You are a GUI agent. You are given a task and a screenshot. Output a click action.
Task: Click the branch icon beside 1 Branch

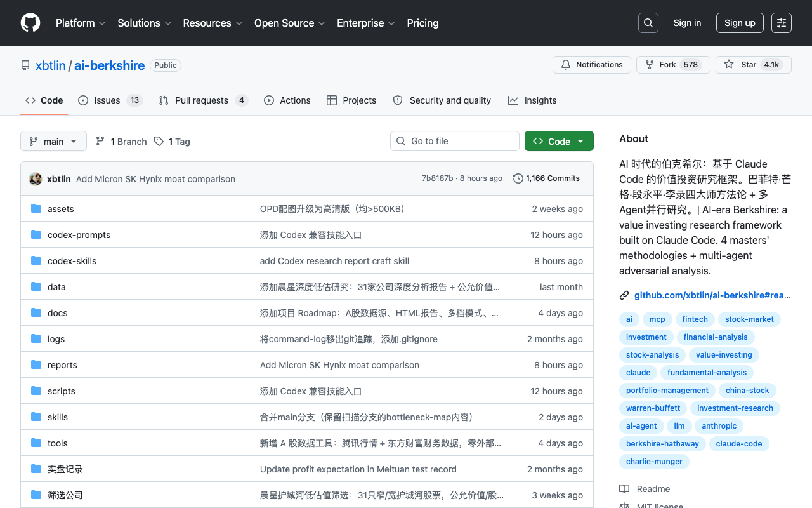100,141
